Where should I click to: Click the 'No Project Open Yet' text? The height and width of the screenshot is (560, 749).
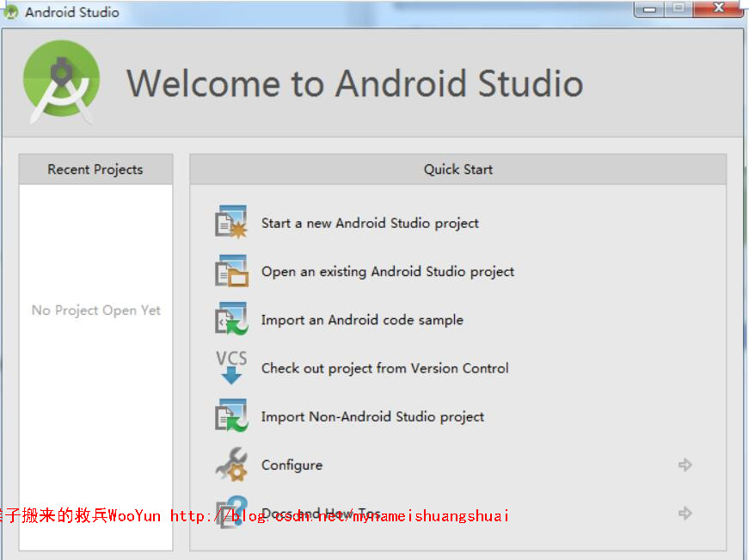tap(96, 310)
